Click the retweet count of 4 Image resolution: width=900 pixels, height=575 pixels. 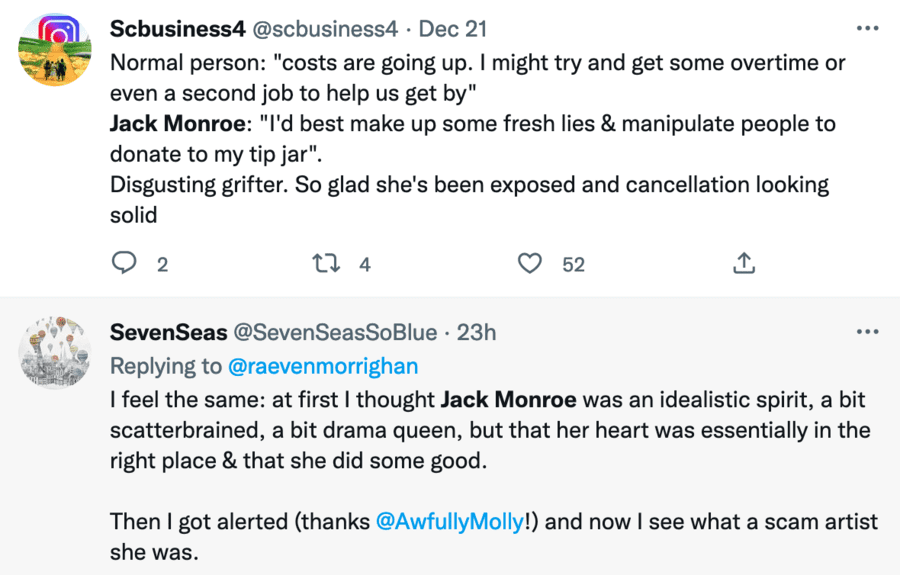click(365, 265)
